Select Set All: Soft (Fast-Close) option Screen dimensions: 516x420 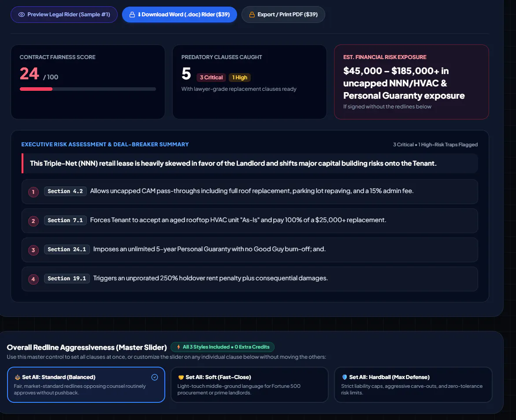(x=249, y=384)
